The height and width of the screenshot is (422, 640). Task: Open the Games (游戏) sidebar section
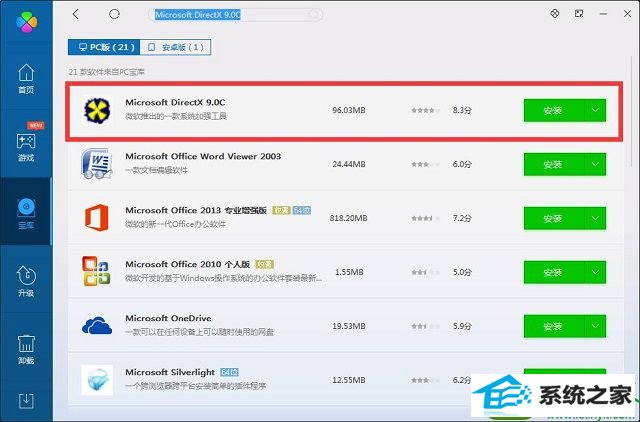(26, 146)
